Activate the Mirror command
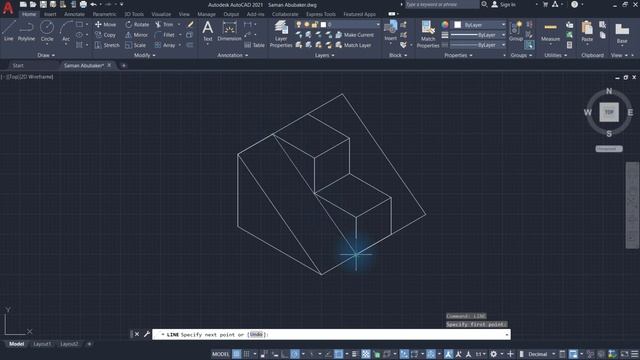The width and height of the screenshot is (640, 360). pos(137,35)
